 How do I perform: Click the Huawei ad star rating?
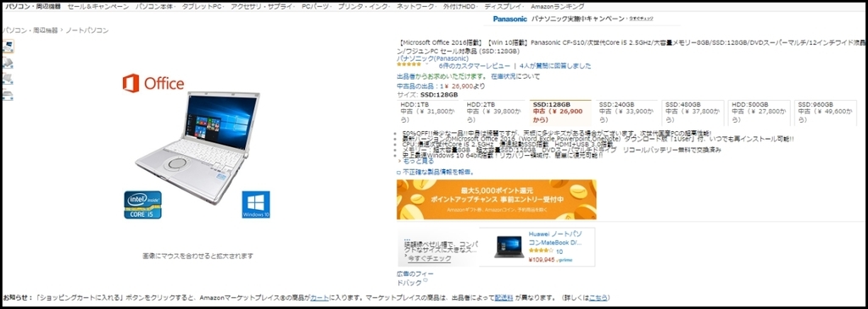(x=541, y=251)
